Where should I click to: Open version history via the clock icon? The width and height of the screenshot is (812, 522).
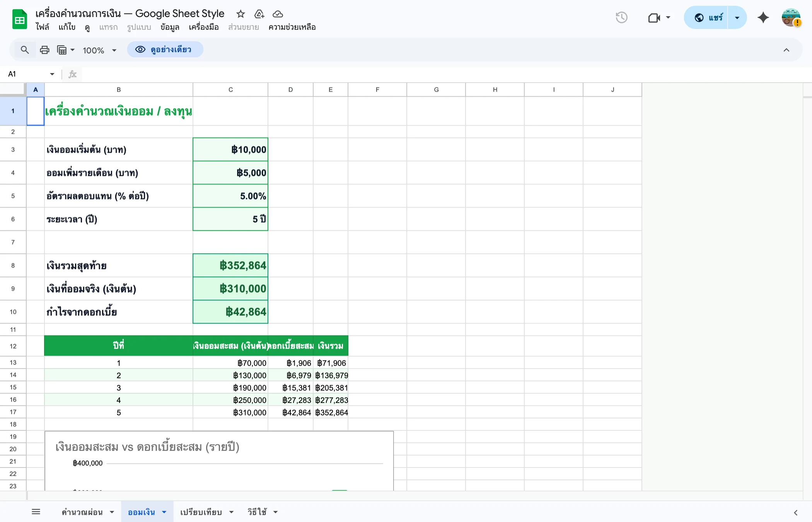pyautogui.click(x=621, y=17)
